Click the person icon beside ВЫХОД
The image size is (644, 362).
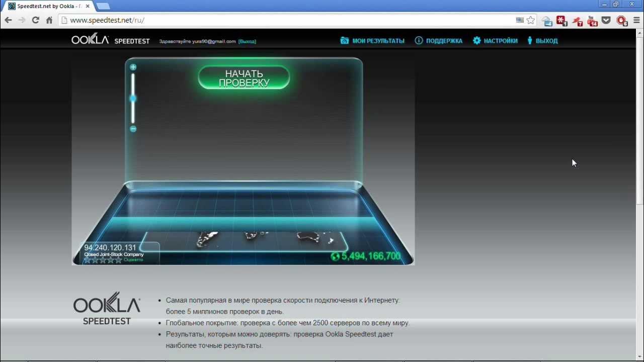click(x=530, y=41)
